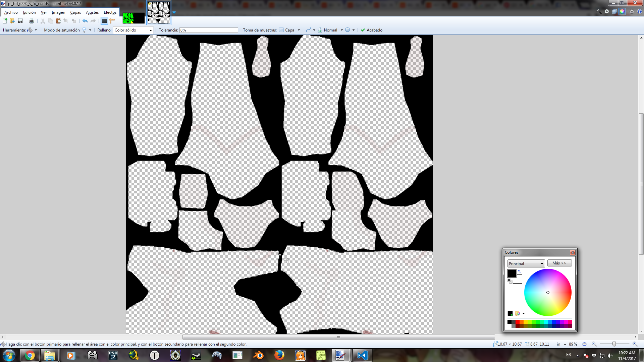644x362 pixels.
Task: Click add color to palette icon
Action: 510,313
